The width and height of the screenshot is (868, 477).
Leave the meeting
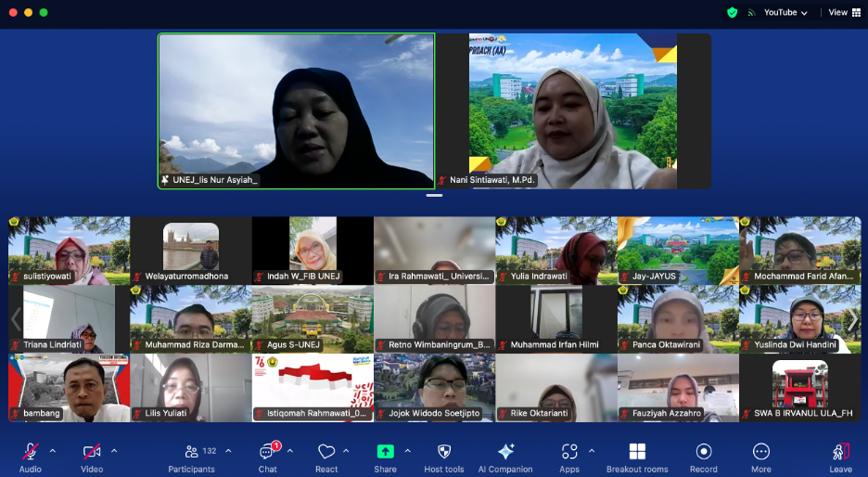(x=840, y=452)
